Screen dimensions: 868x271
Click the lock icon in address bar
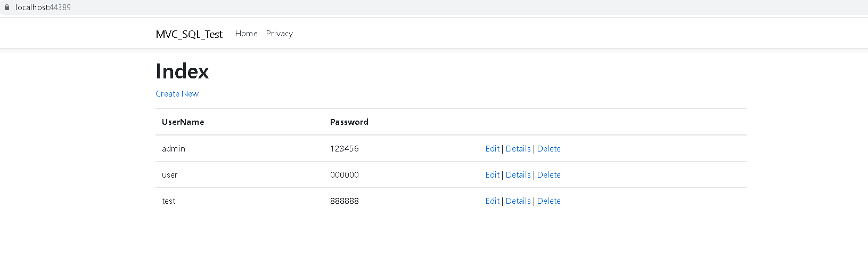[7, 7]
